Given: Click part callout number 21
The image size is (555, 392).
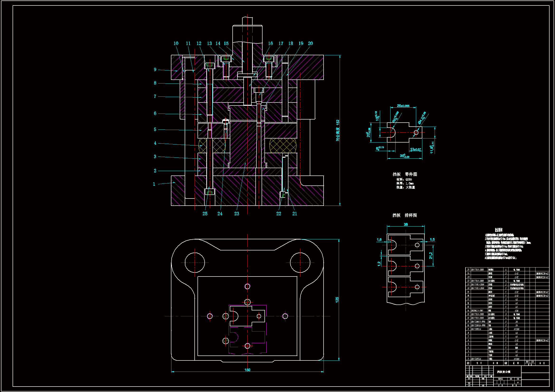Looking at the screenshot, I should pos(295,214).
